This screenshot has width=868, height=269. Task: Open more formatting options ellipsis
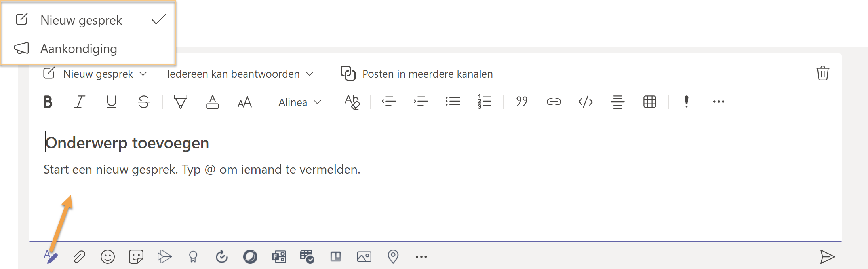coord(719,102)
